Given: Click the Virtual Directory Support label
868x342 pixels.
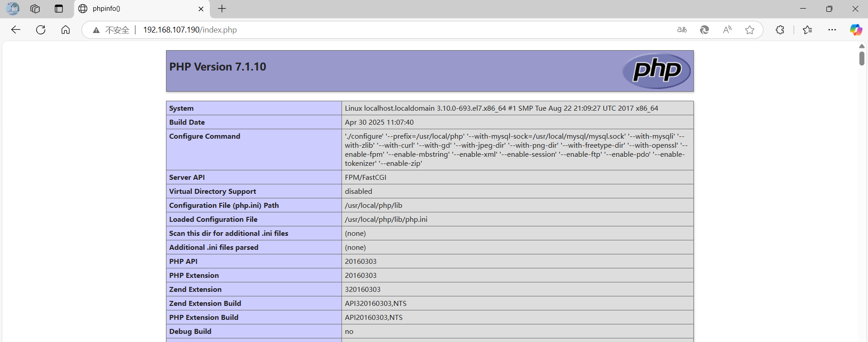Looking at the screenshot, I should click(213, 192).
